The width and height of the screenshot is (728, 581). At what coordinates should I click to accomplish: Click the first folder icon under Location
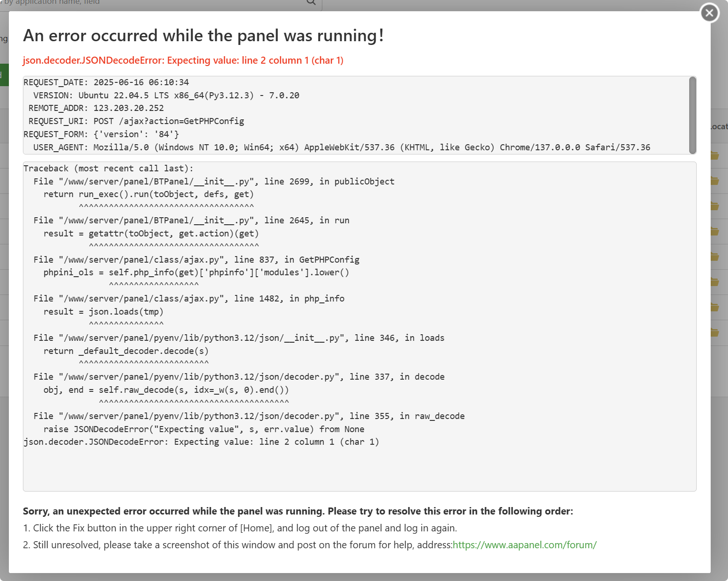(715, 155)
